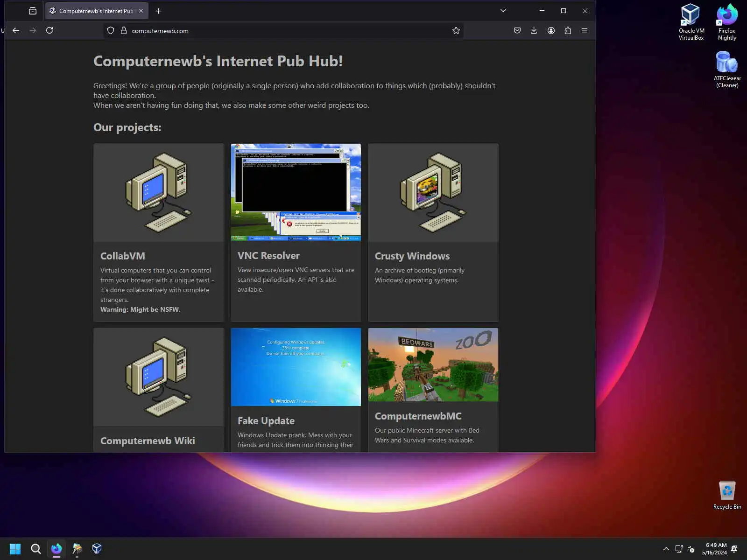View site security padlock information
This screenshot has width=747, height=560.
click(124, 30)
